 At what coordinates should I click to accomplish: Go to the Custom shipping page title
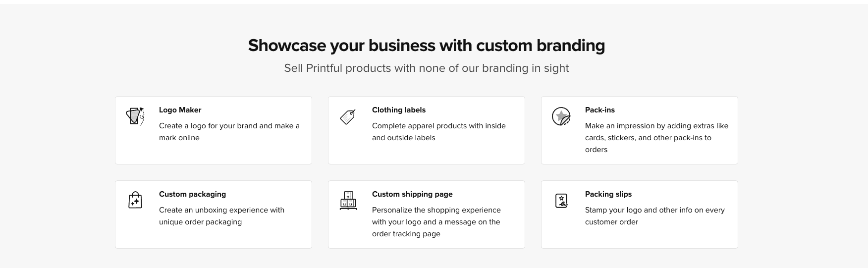point(412,194)
